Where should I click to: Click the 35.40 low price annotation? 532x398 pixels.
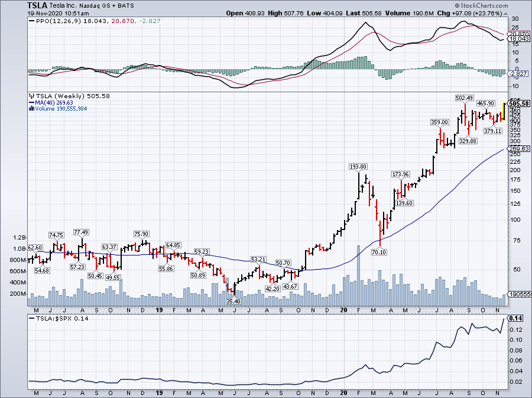coord(233,301)
